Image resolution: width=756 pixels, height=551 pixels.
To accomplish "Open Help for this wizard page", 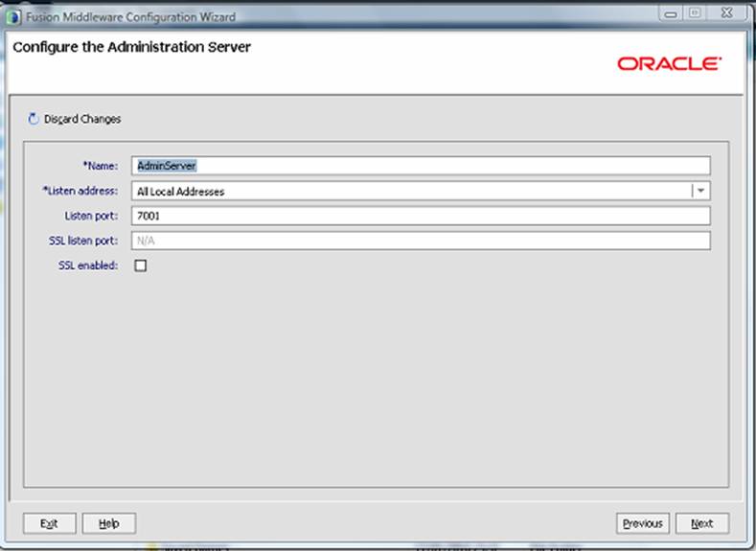I will click(109, 523).
